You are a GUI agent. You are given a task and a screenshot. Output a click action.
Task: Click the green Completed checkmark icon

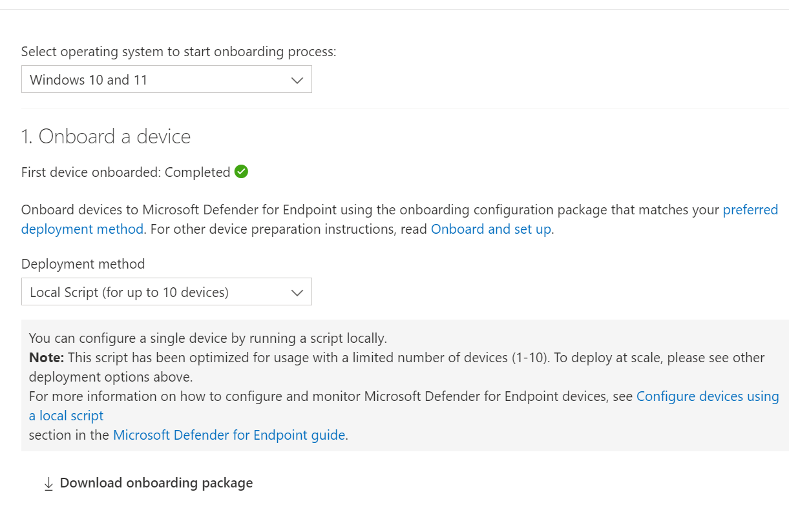[240, 171]
